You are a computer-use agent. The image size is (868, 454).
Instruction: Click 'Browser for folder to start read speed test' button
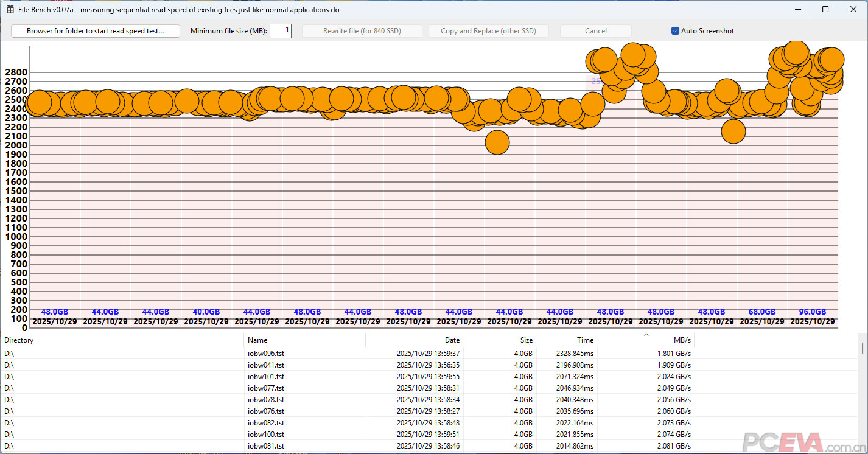95,31
